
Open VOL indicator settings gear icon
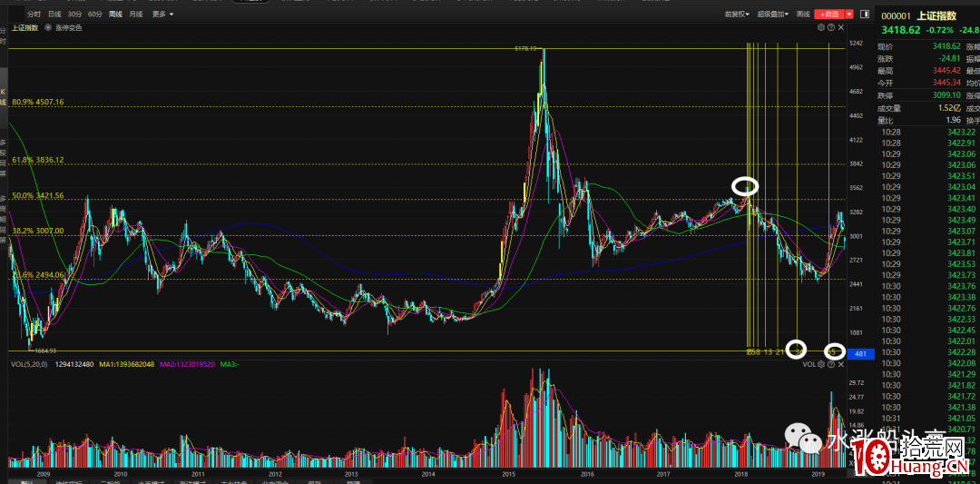pos(821,364)
